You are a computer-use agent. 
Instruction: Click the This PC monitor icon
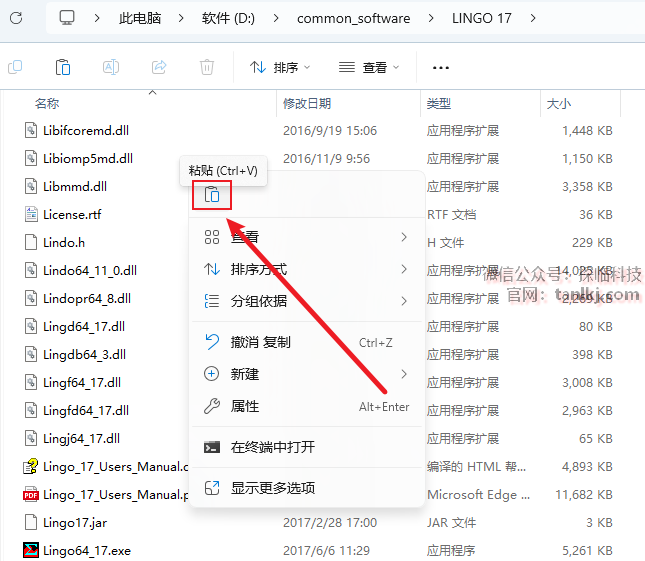67,18
